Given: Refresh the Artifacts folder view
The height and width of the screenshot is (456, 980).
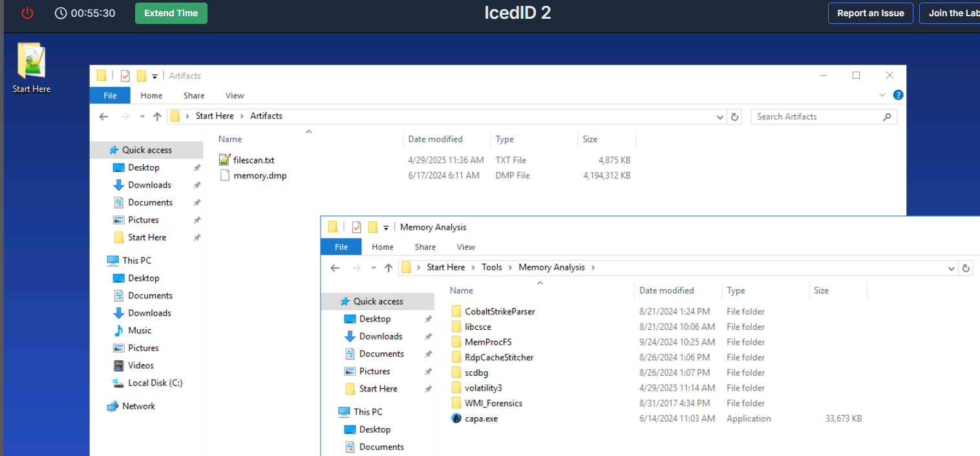Looking at the screenshot, I should 734,116.
